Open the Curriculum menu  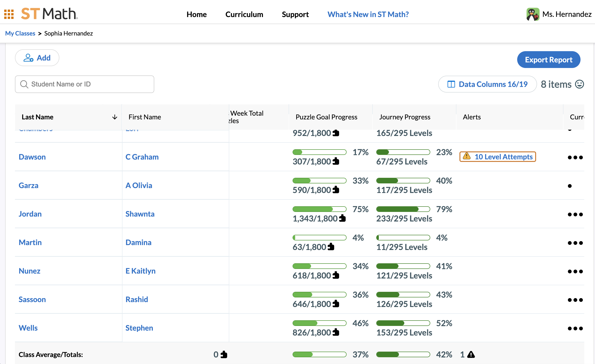(244, 14)
